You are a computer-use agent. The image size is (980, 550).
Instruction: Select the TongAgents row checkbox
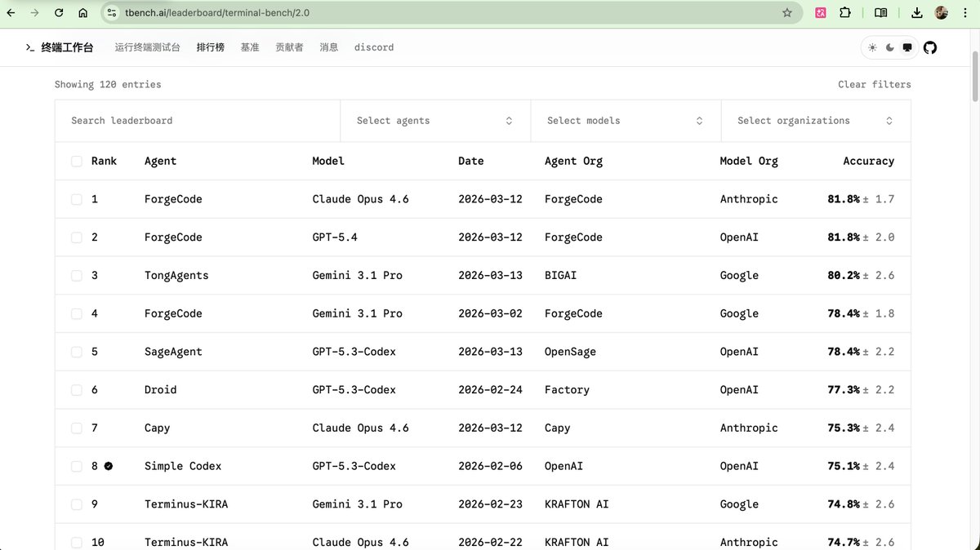pyautogui.click(x=77, y=276)
